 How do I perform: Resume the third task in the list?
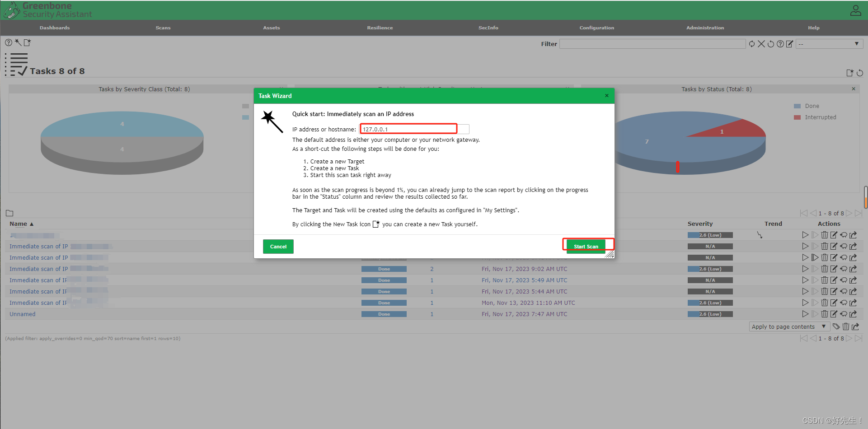pos(815,257)
